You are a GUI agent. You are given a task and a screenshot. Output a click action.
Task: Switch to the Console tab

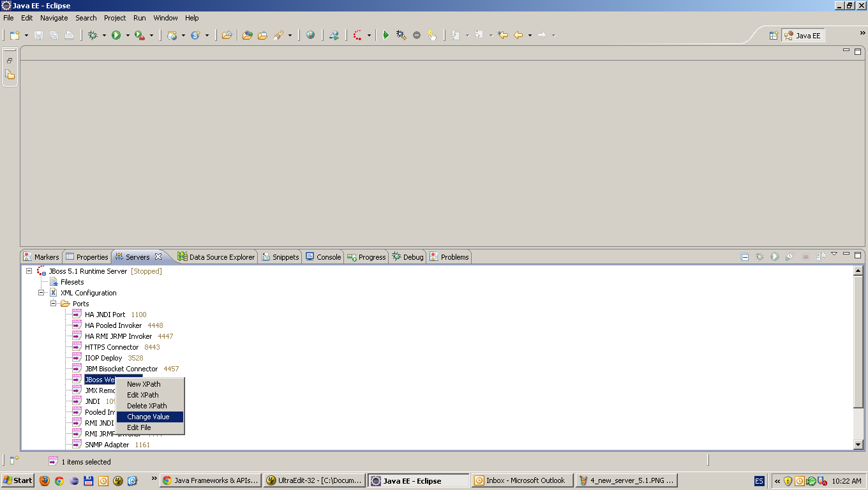point(323,256)
